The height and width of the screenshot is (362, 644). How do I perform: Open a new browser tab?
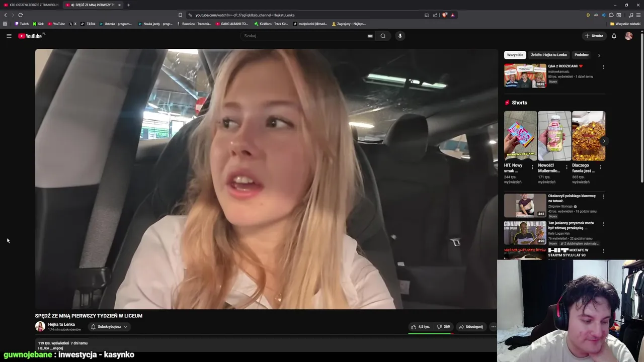pyautogui.click(x=128, y=5)
